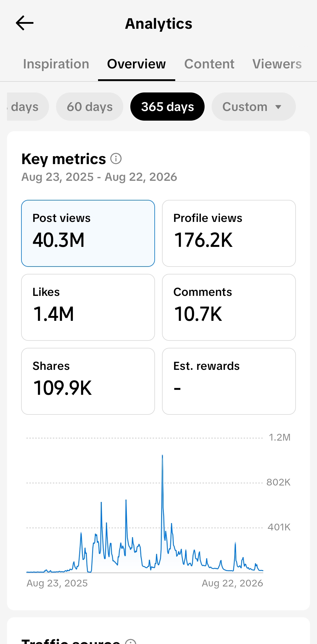Switch to the Viewers tab
This screenshot has width=317, height=644.
277,64
